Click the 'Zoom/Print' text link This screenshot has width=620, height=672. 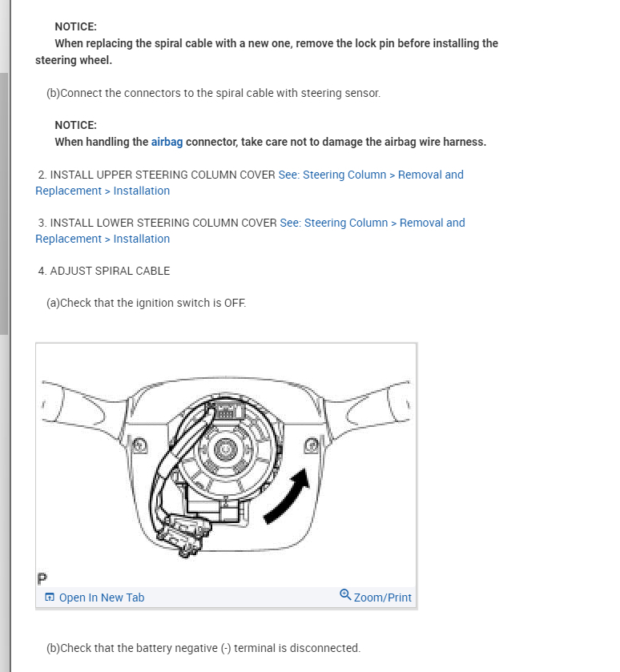(x=383, y=598)
